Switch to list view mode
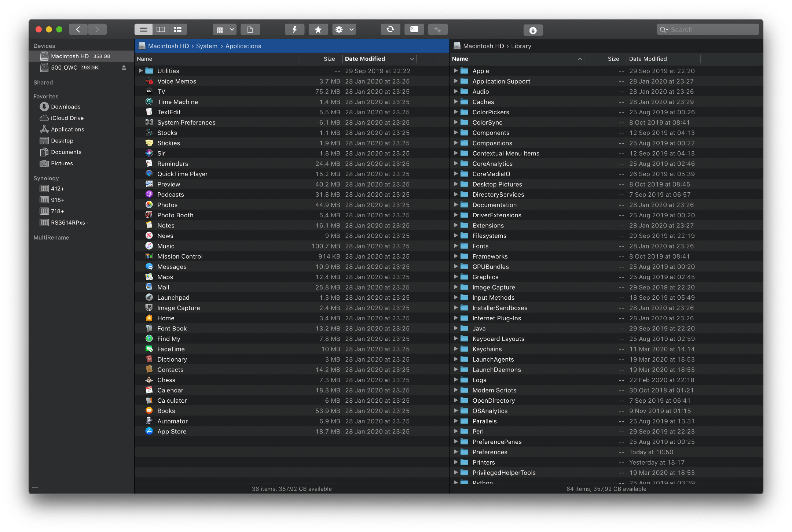The image size is (792, 532). [143, 29]
